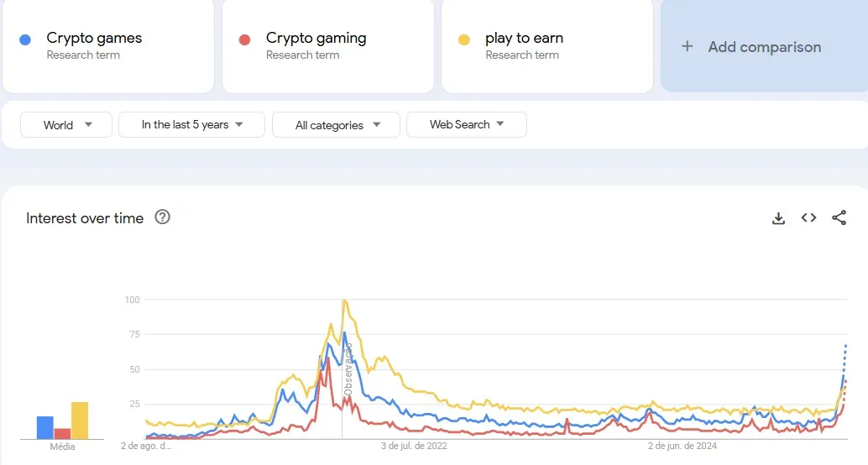Click the blue average bar above Média
This screenshot has width=868, height=465.
tap(45, 427)
